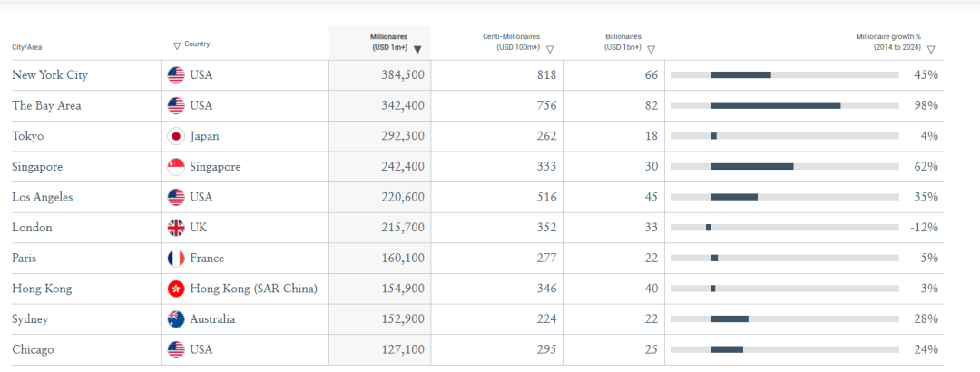The width and height of the screenshot is (980, 372).
Task: Click London's negative growth bar
Action: (x=709, y=228)
